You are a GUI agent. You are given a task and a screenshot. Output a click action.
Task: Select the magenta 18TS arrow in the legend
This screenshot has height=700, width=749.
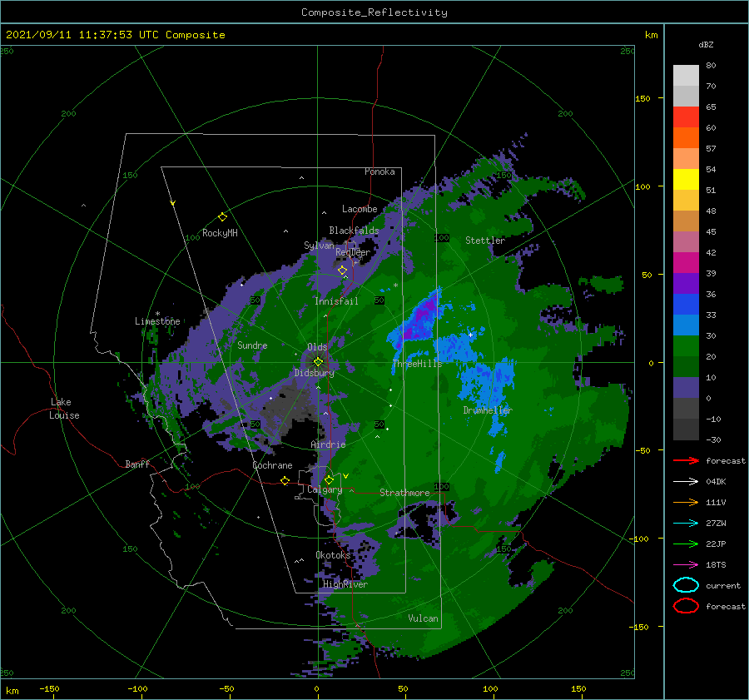point(686,565)
